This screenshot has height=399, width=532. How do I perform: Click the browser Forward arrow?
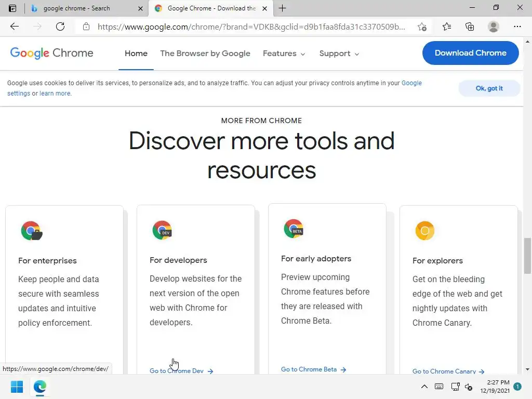tap(37, 26)
